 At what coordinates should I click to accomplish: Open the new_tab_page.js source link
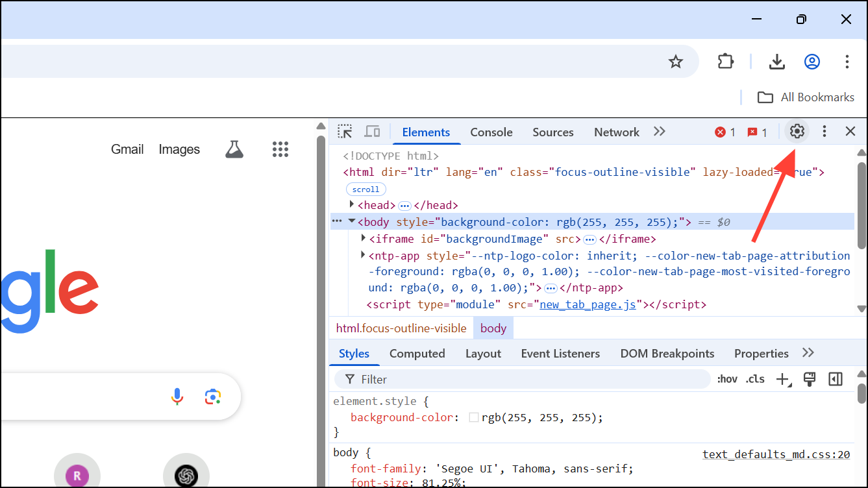588,304
